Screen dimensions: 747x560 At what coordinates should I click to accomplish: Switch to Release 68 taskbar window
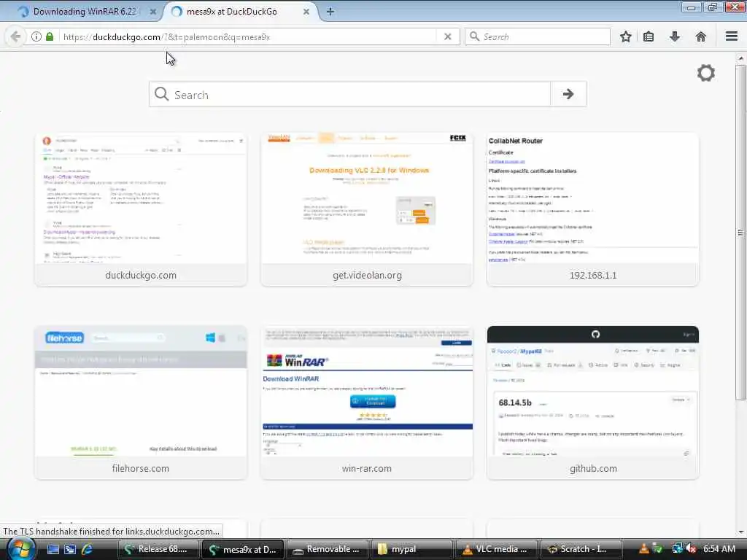158,549
